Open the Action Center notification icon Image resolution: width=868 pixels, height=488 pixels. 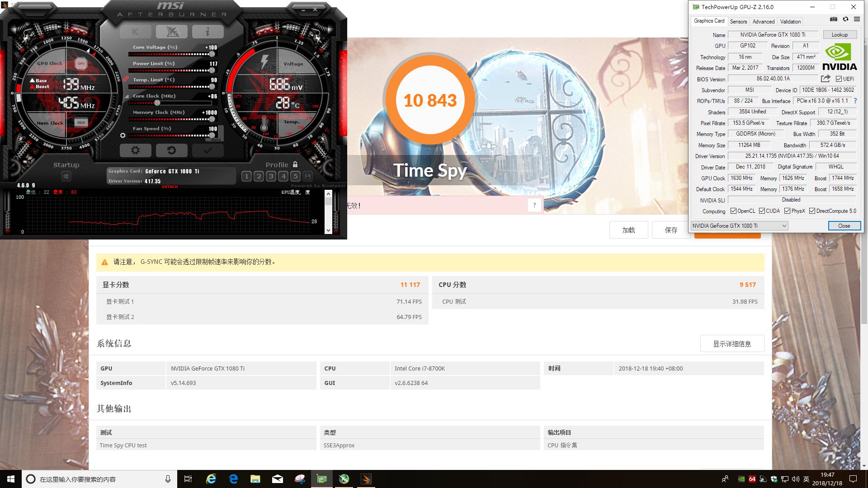point(853,479)
